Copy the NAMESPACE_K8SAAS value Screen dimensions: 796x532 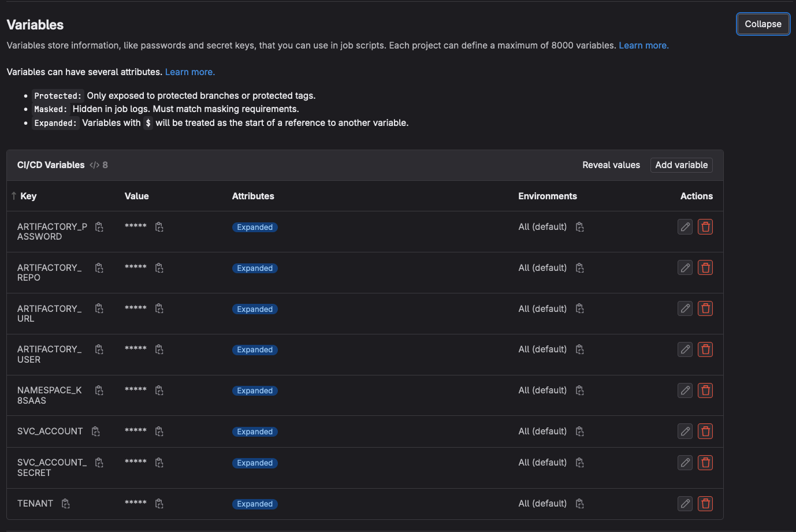click(159, 390)
